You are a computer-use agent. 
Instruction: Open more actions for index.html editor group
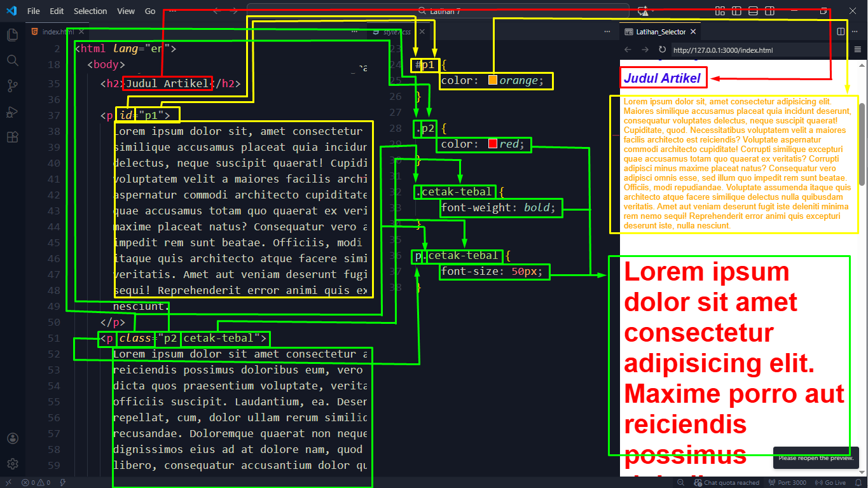pyautogui.click(x=355, y=31)
